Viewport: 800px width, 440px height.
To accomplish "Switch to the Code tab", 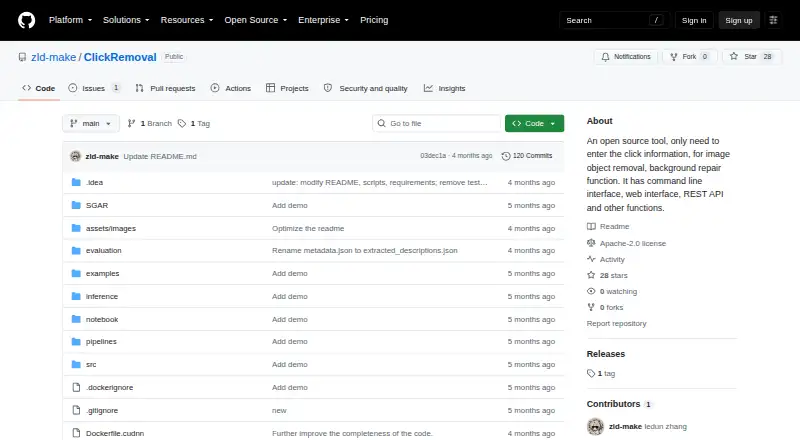I will pyautogui.click(x=39, y=88).
